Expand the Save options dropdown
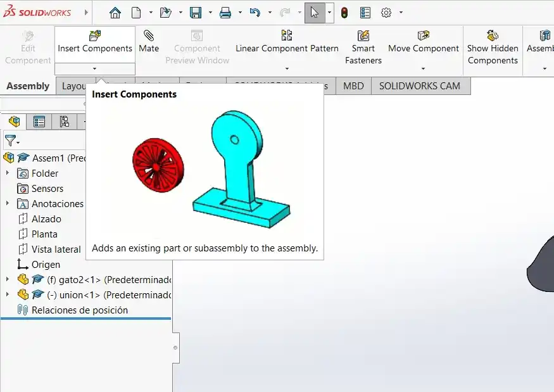 click(210, 13)
